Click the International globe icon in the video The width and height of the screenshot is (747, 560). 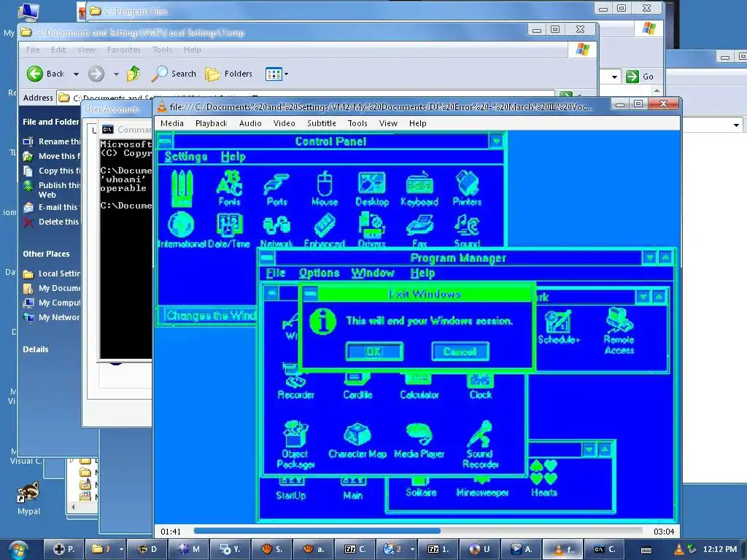pyautogui.click(x=181, y=225)
